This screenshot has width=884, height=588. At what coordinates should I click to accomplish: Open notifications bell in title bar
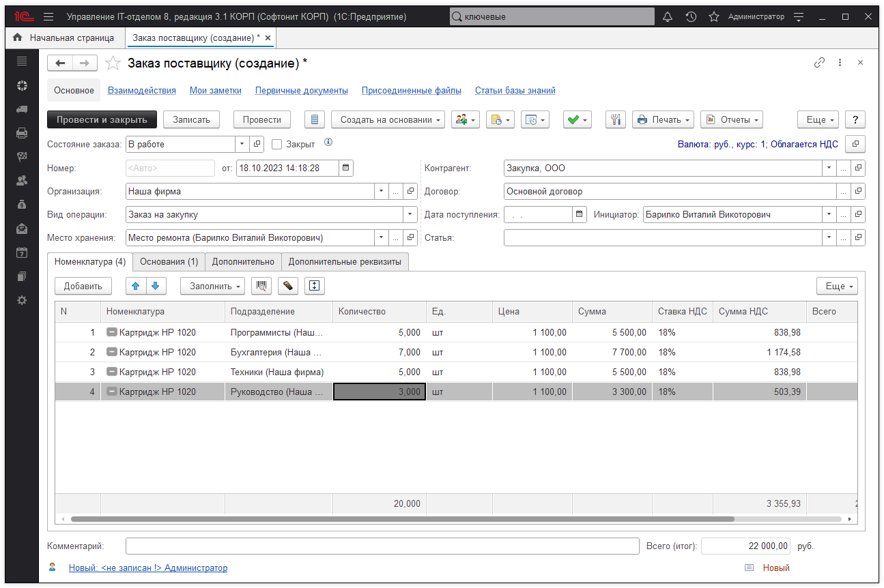[668, 16]
